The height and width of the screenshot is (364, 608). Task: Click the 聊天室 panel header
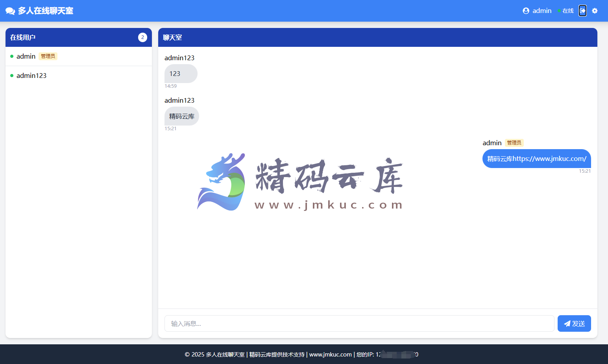click(378, 37)
